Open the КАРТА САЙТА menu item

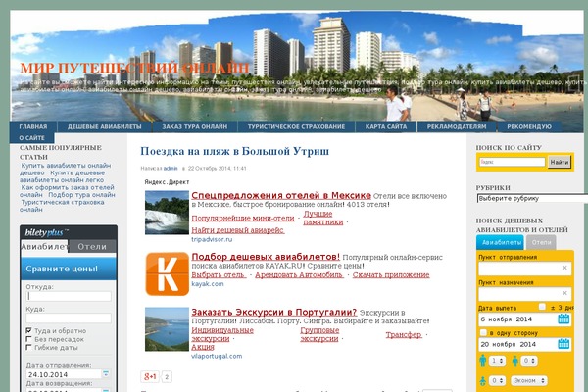(x=386, y=126)
